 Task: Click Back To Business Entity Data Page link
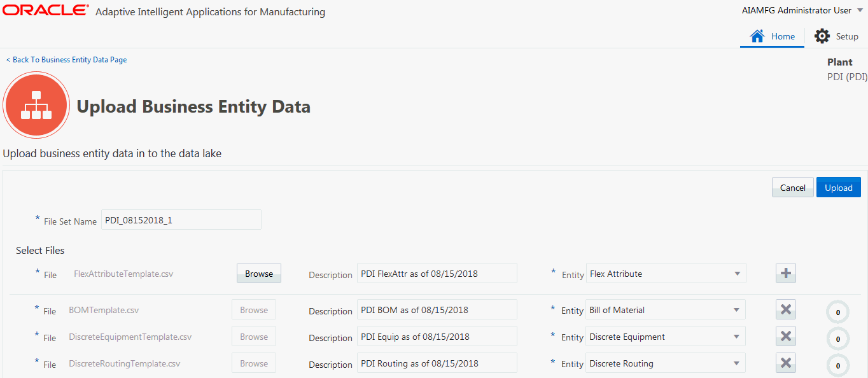66,60
